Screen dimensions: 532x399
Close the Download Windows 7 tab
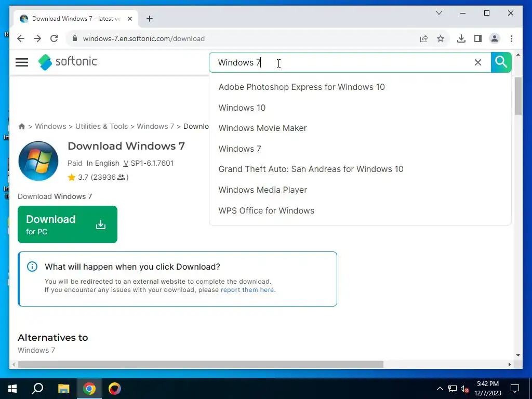pyautogui.click(x=129, y=19)
